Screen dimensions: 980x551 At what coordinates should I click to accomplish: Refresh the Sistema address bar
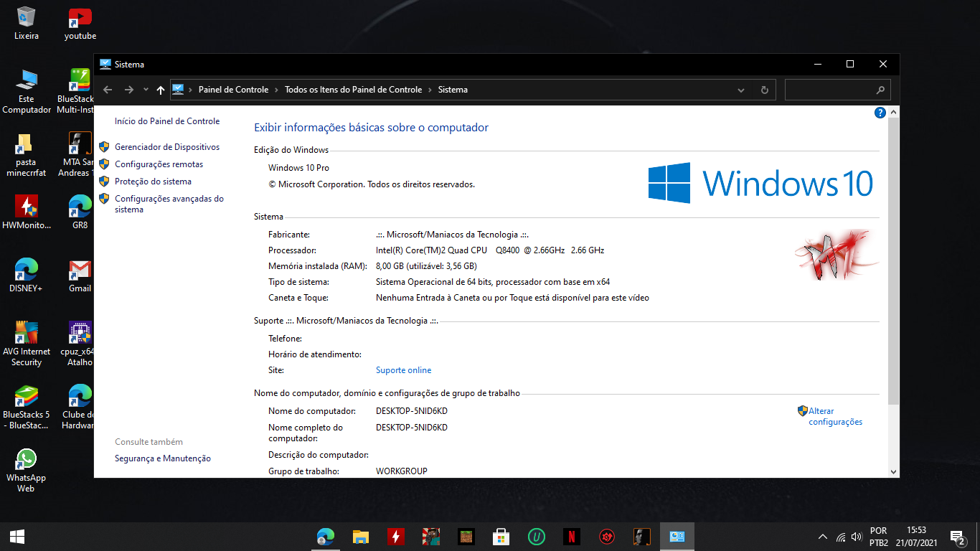pyautogui.click(x=764, y=90)
